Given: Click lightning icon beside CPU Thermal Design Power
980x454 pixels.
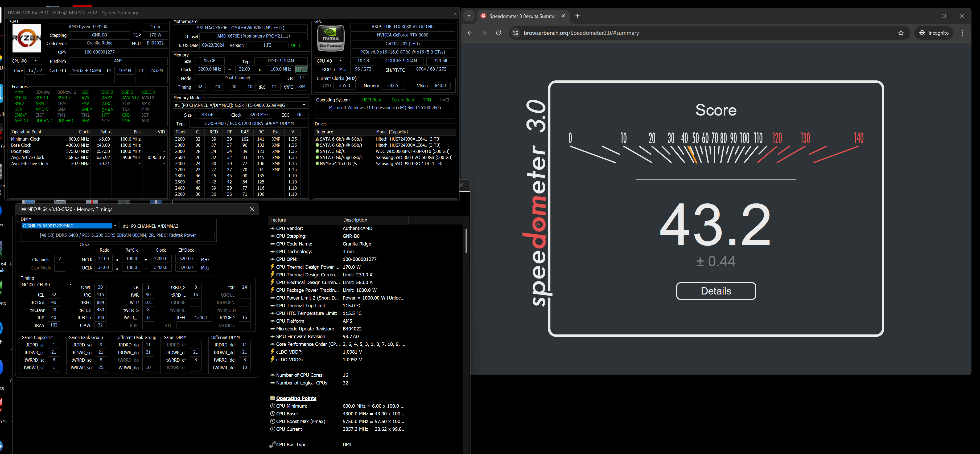Looking at the screenshot, I should click(272, 267).
